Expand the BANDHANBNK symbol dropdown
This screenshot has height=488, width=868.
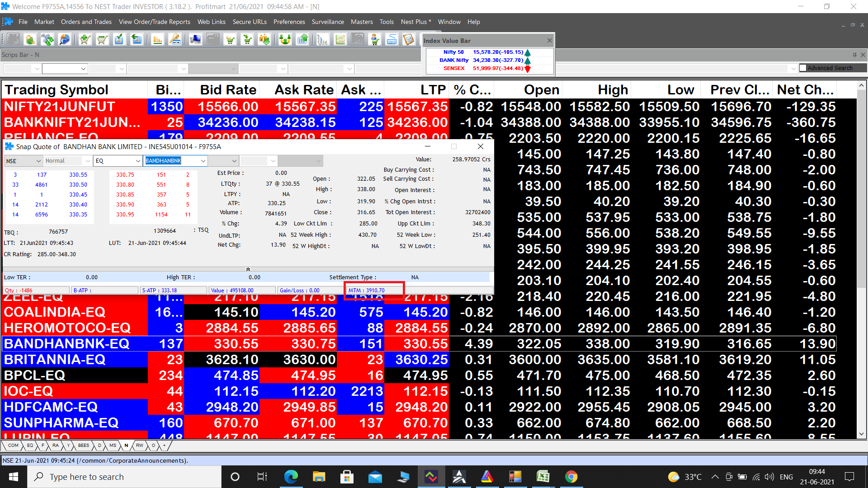203,161
